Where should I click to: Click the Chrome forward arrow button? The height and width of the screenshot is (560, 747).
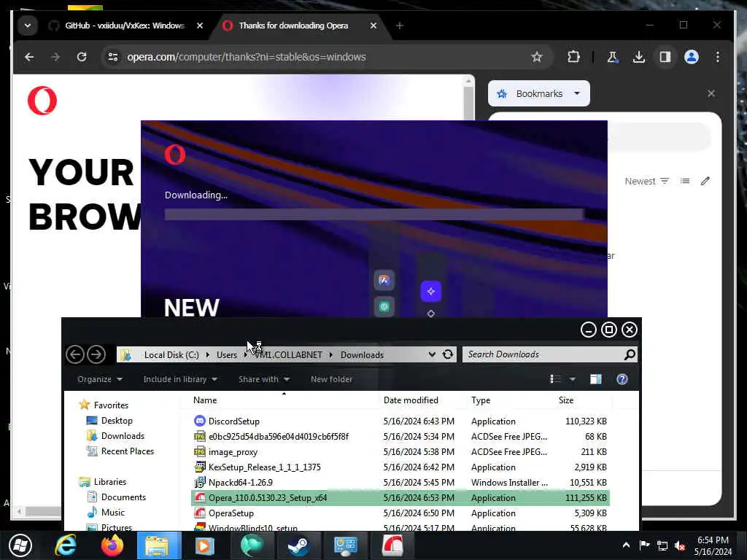pos(55,57)
